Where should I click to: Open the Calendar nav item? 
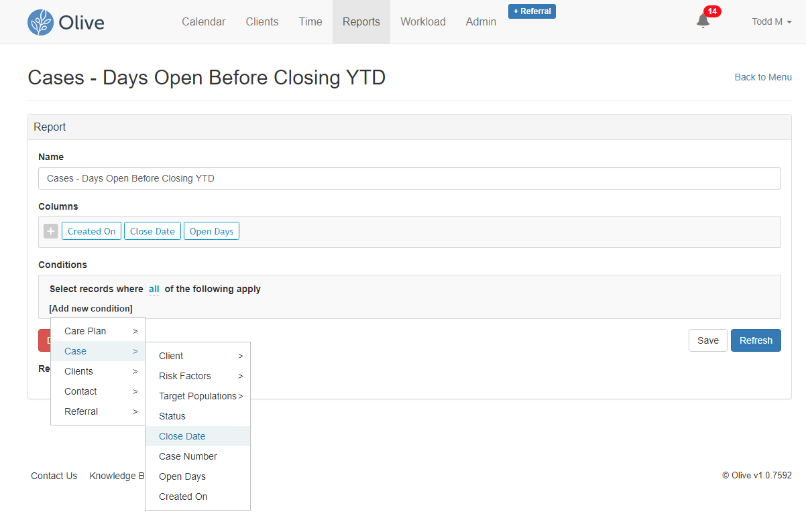[x=204, y=21]
